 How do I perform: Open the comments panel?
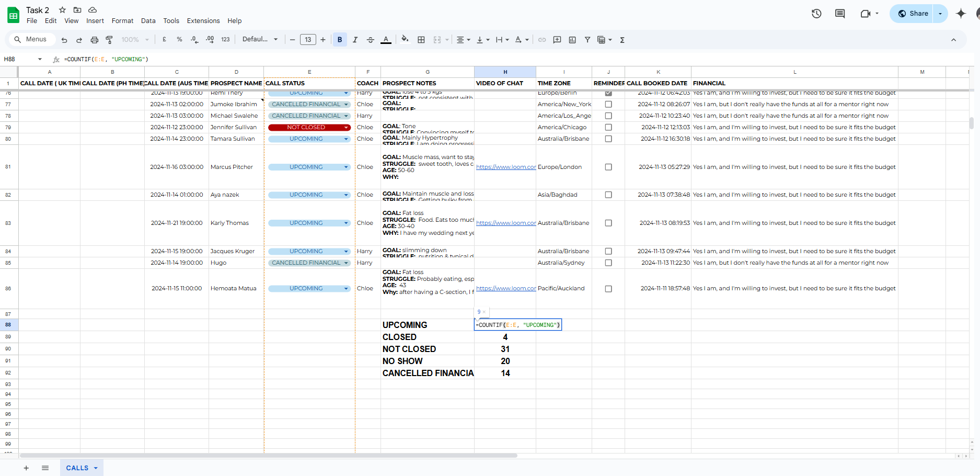(x=840, y=14)
